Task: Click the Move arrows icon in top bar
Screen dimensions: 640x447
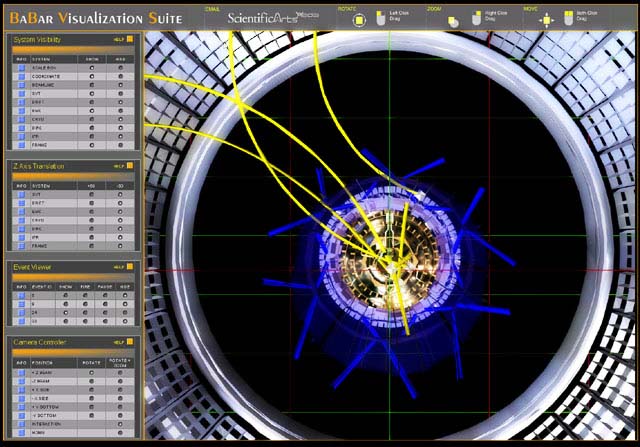Action: [546, 20]
